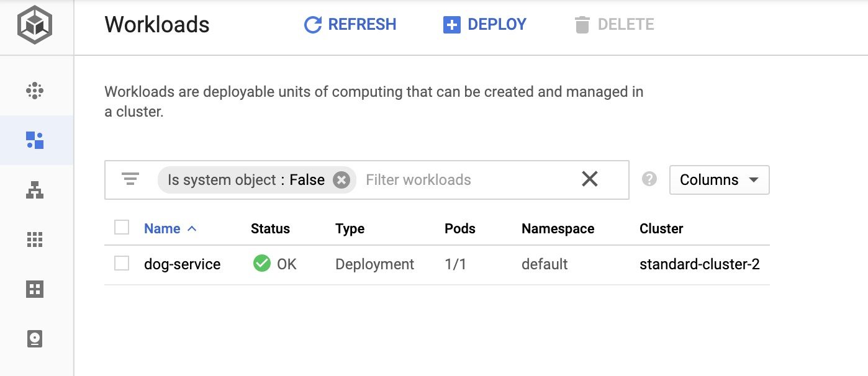Viewport: 868px width, 376px height.
Task: Open the filter options icon beside the search bar
Action: point(130,179)
